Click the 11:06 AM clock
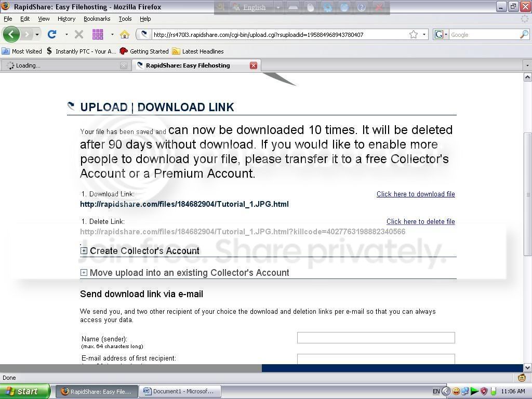This screenshot has height=399, width=532. (513, 392)
